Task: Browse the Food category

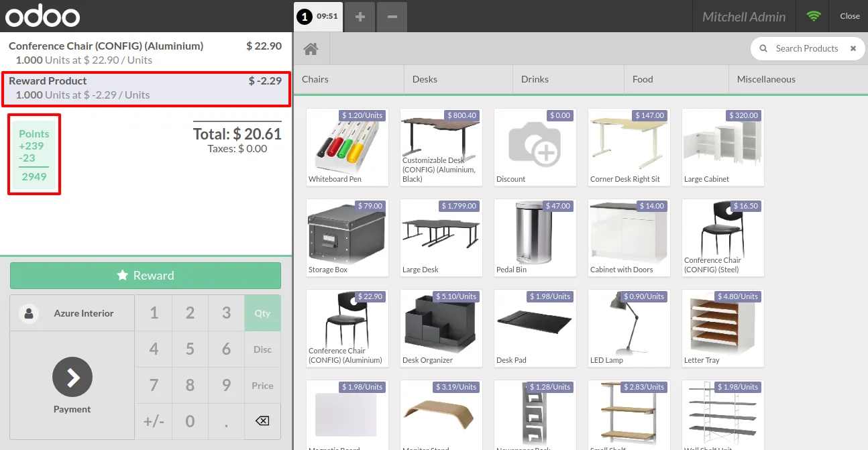Action: click(676, 79)
